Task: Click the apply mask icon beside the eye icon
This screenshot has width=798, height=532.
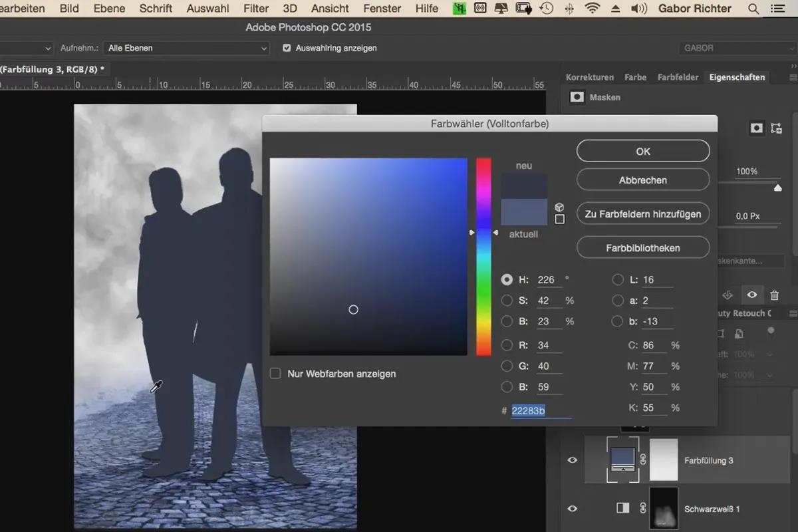Action: pyautogui.click(x=728, y=295)
